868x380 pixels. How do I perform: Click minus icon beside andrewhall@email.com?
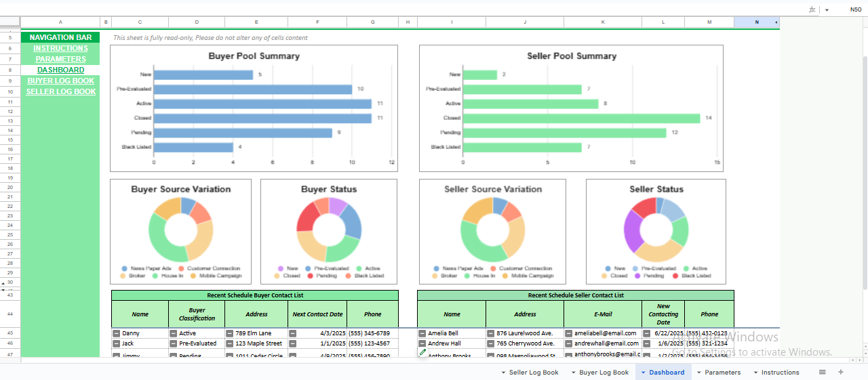coord(569,343)
